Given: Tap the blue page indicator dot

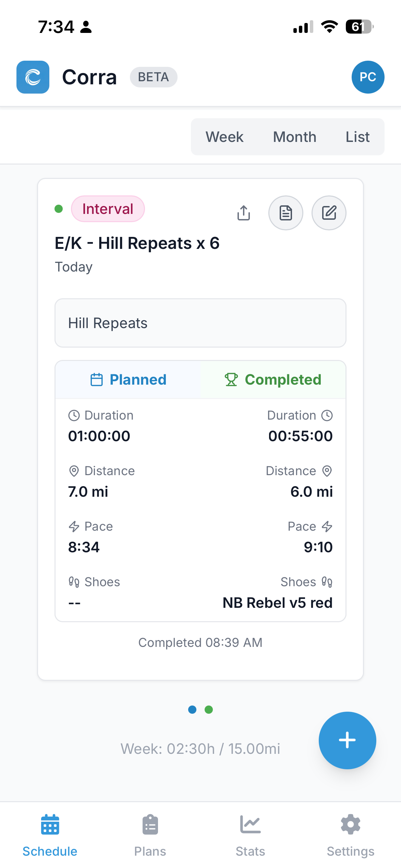Looking at the screenshot, I should click(192, 710).
